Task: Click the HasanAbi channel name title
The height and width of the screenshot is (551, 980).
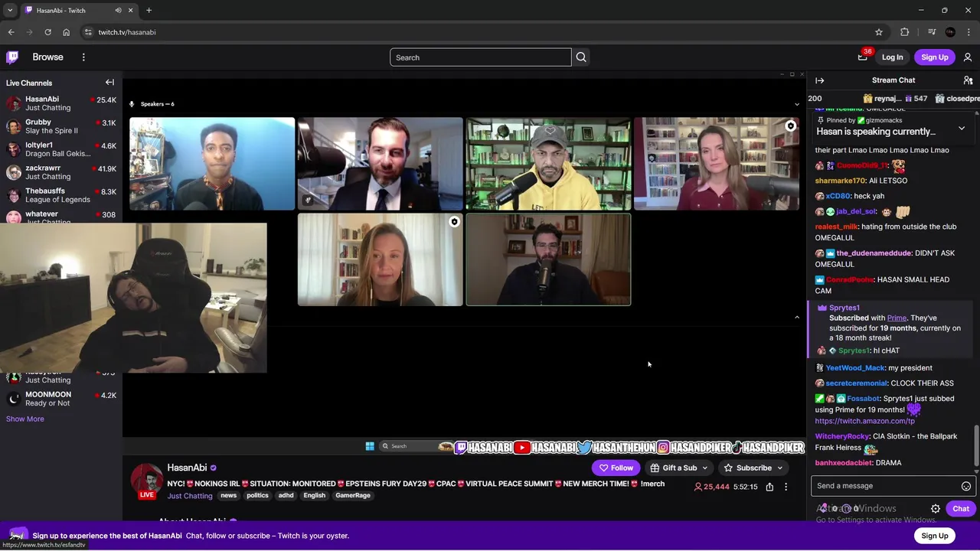Action: pos(187,468)
